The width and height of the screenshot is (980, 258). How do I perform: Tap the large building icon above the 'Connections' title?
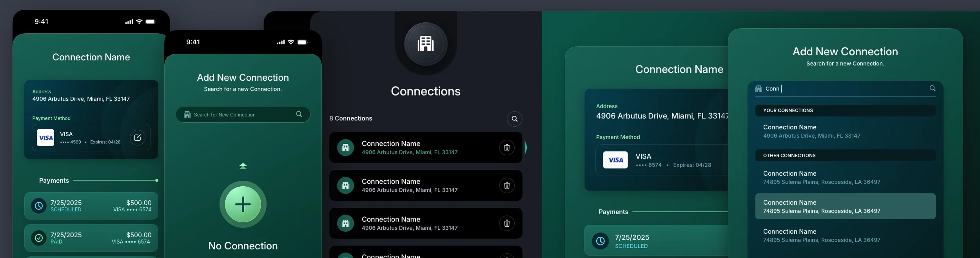point(426,44)
